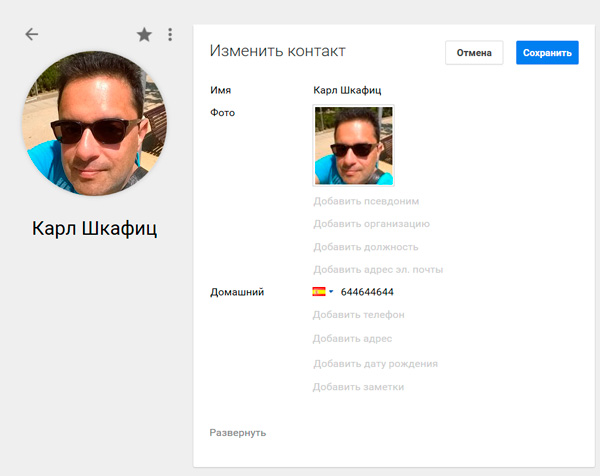Change the Домашний phone type label
The width and height of the screenshot is (600, 476).
[x=237, y=292]
